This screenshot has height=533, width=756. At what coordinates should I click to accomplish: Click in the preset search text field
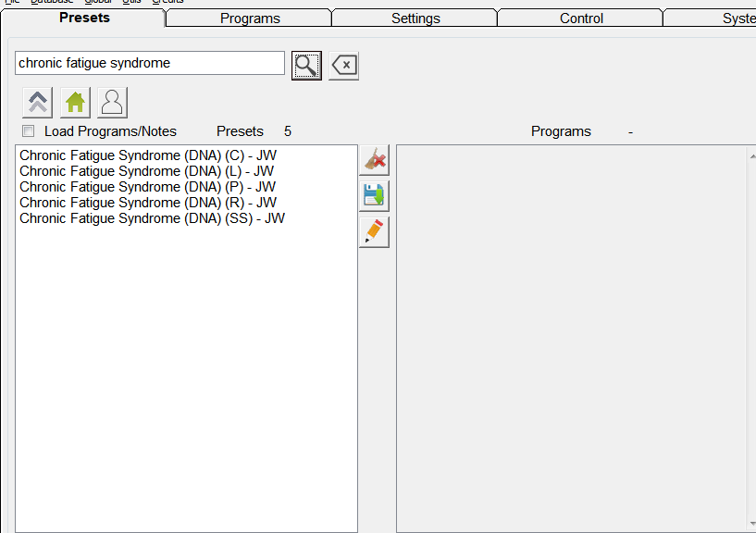click(149, 63)
